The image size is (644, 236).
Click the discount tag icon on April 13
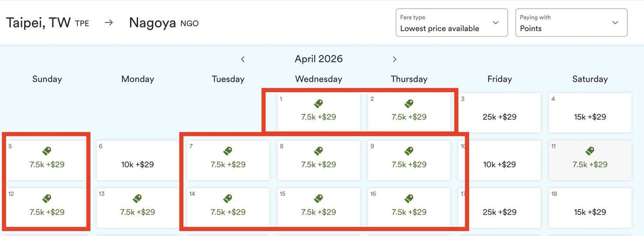tap(138, 199)
